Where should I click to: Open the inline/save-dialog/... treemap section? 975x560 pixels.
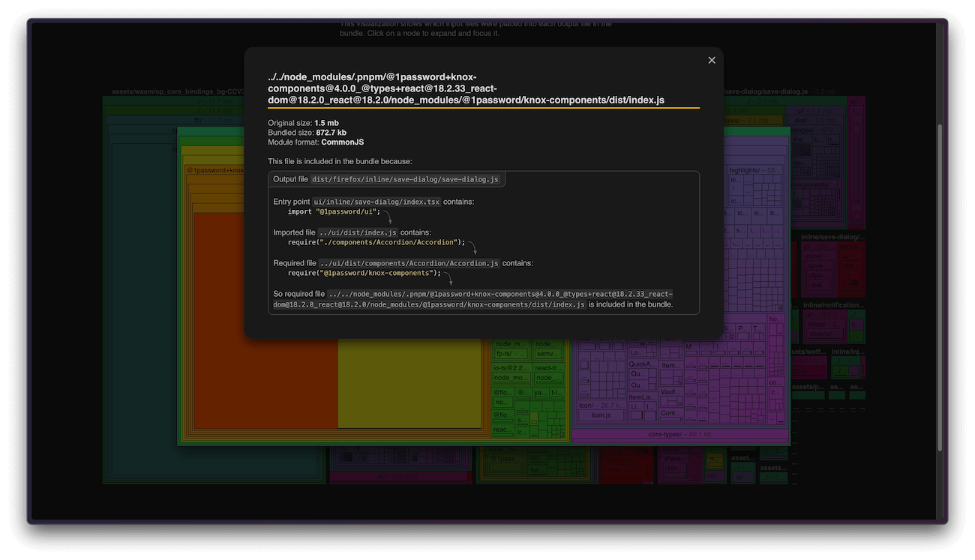[833, 235]
